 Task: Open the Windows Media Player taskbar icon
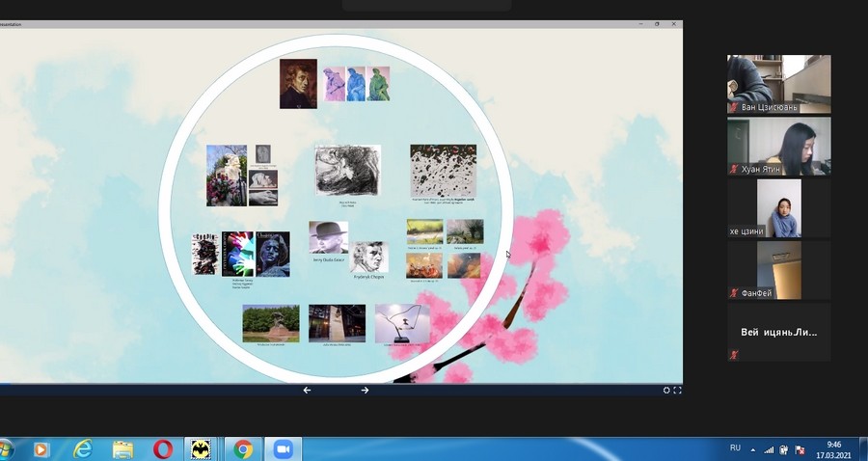41,449
